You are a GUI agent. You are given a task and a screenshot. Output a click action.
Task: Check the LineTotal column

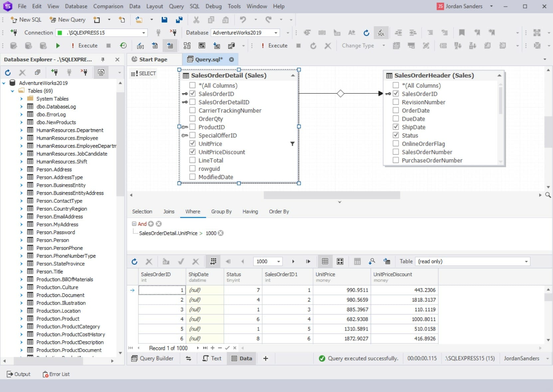coord(192,160)
